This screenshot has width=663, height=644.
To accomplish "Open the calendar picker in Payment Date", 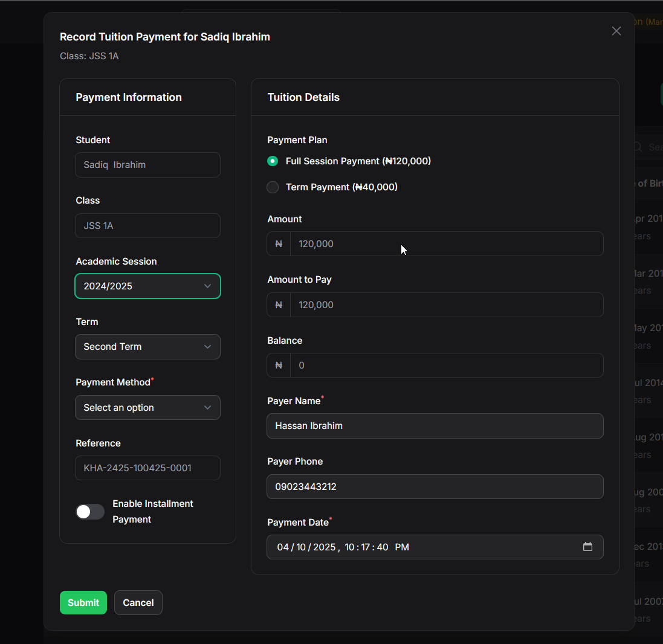I will [x=587, y=547].
